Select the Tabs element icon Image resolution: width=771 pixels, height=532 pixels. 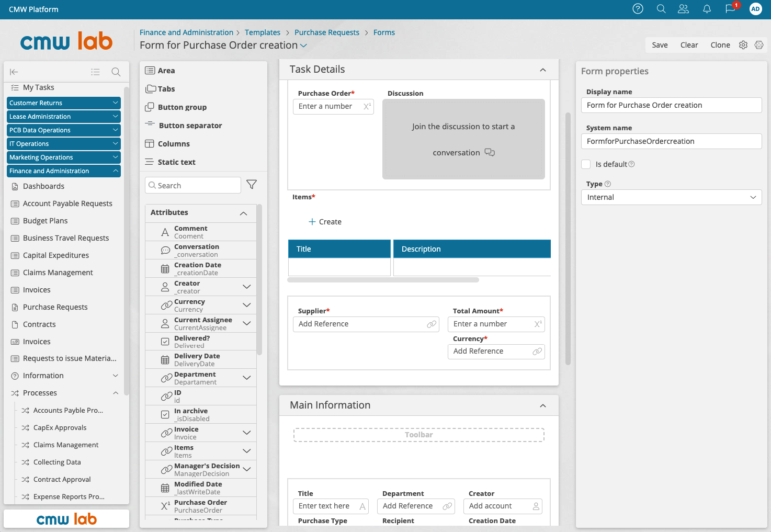point(151,89)
